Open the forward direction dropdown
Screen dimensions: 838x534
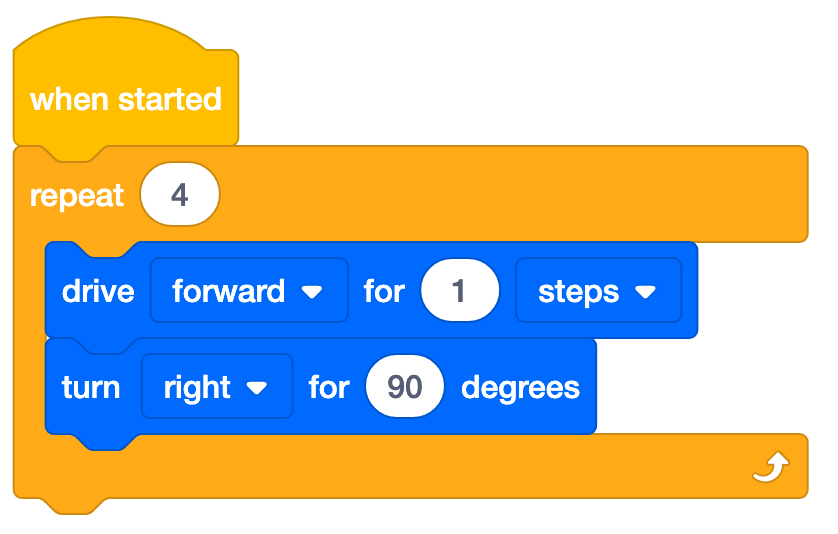248,291
